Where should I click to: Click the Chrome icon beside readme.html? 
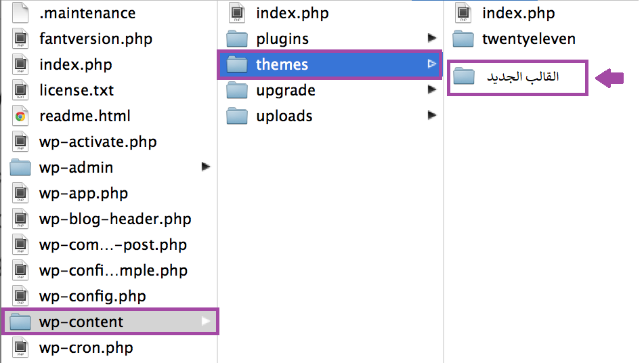point(21,116)
